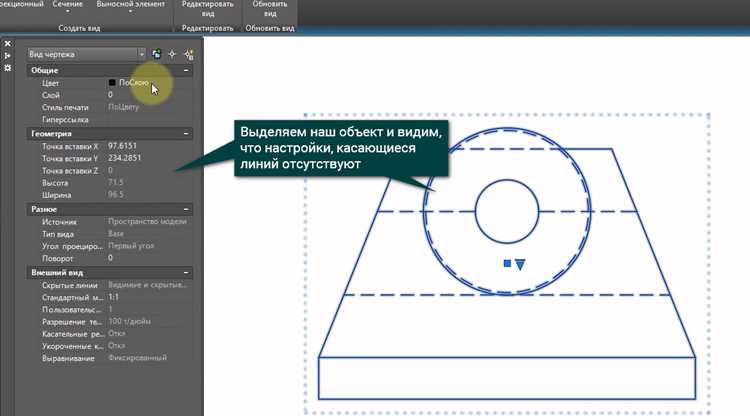Collapse the 'Общие' section

[x=186, y=70]
